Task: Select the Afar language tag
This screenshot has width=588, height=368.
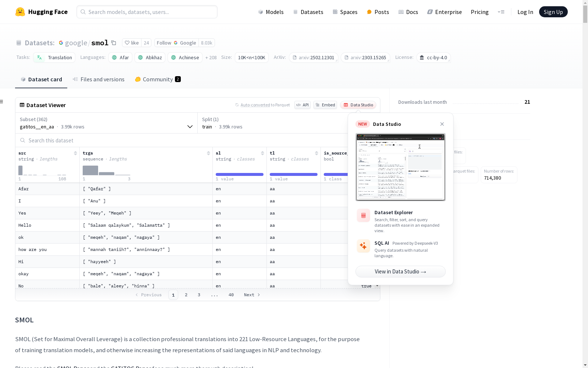Action: click(120, 57)
